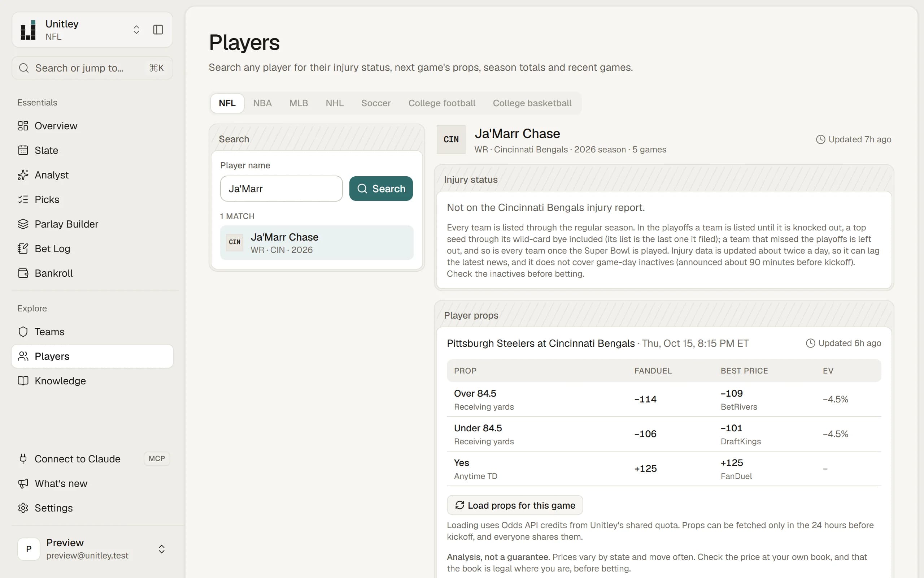Click the Over 84.5 prop row
Image resolution: width=924 pixels, height=578 pixels.
click(x=664, y=400)
